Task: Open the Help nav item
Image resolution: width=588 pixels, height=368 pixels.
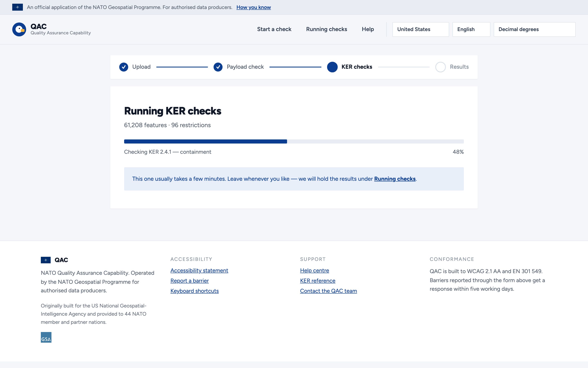Action: pyautogui.click(x=368, y=29)
